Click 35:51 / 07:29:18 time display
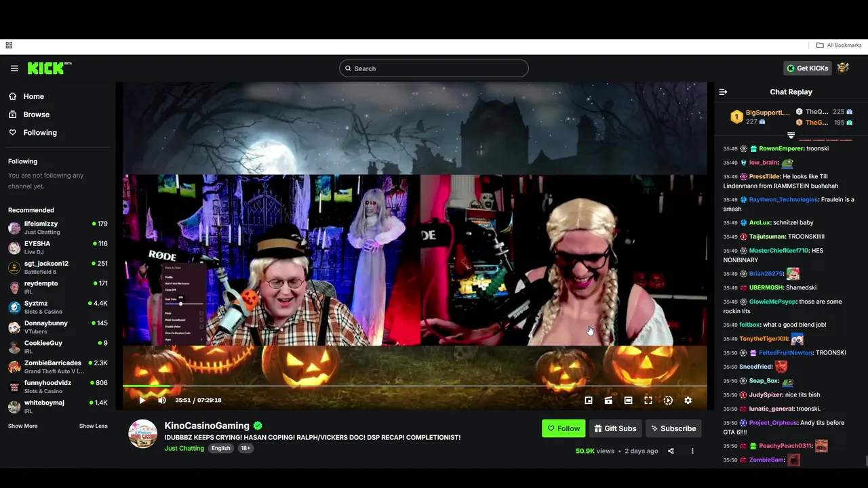The width and height of the screenshot is (868, 488). coord(198,401)
